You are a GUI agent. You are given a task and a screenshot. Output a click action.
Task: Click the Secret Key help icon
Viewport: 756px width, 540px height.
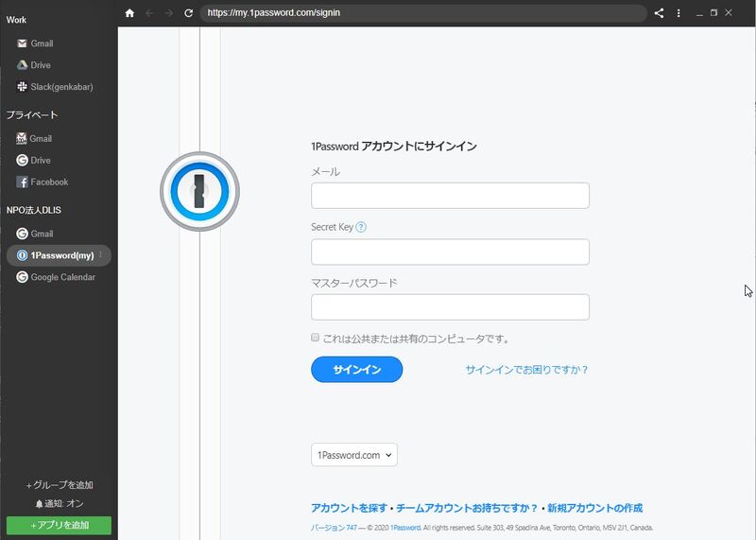pos(361,227)
